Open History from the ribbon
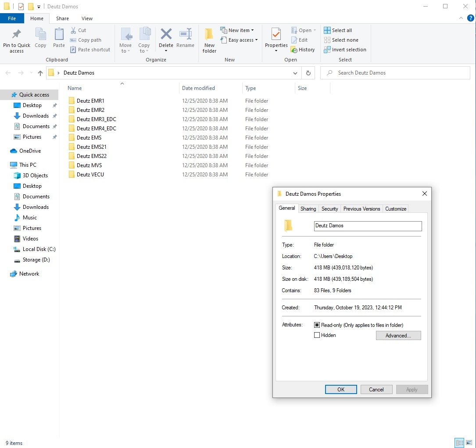Image resolution: width=476 pixels, height=448 pixels. point(303,50)
